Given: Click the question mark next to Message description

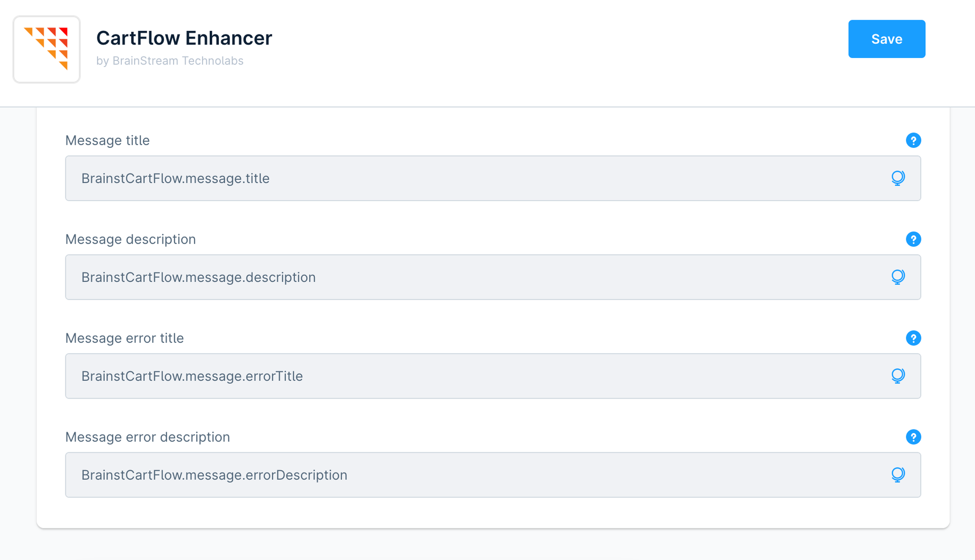Looking at the screenshot, I should point(914,239).
